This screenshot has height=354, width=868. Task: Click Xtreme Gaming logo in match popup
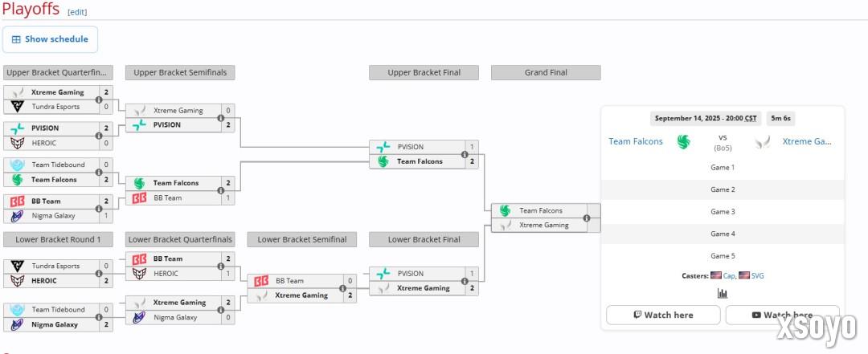point(763,141)
